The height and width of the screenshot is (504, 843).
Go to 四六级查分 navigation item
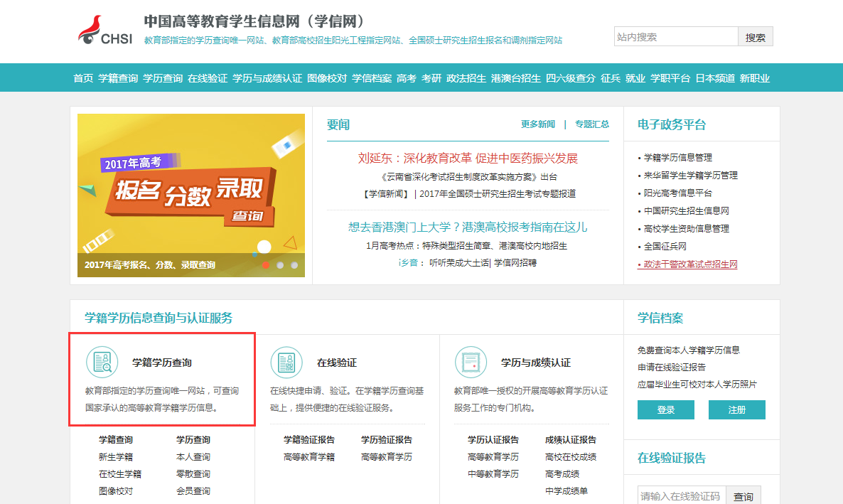pos(571,78)
